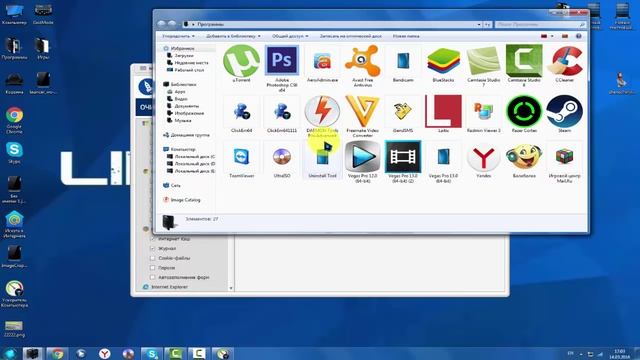640x360 pixels.
Task: Toggle the Cookie-файлы checkbox in back window
Action: pos(153,258)
